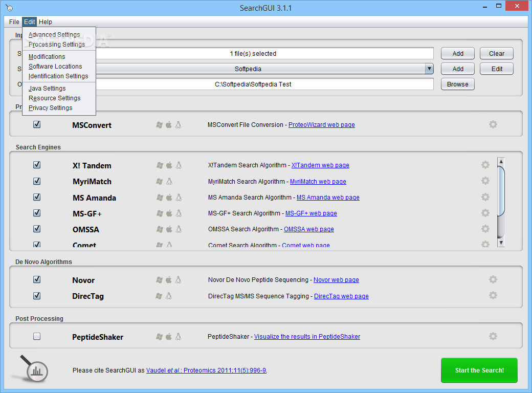The width and height of the screenshot is (532, 393).
Task: Click Windows icon in X! Tandem row
Action: [160, 165]
